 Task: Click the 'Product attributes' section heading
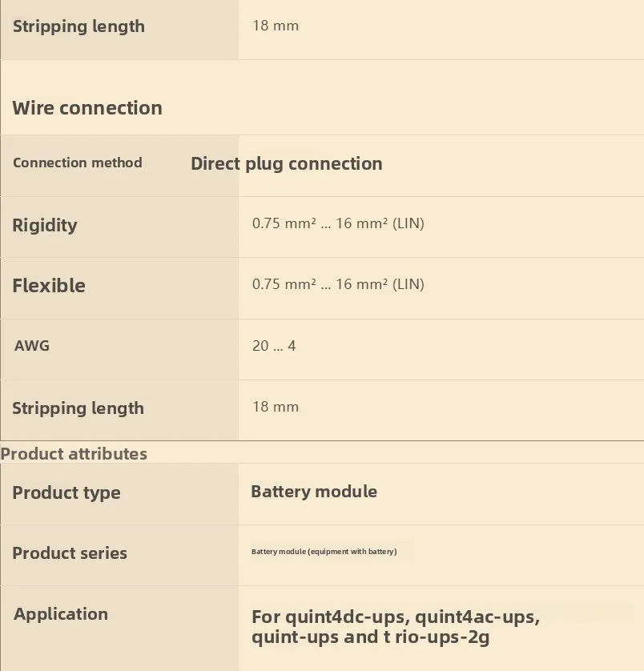point(74,454)
